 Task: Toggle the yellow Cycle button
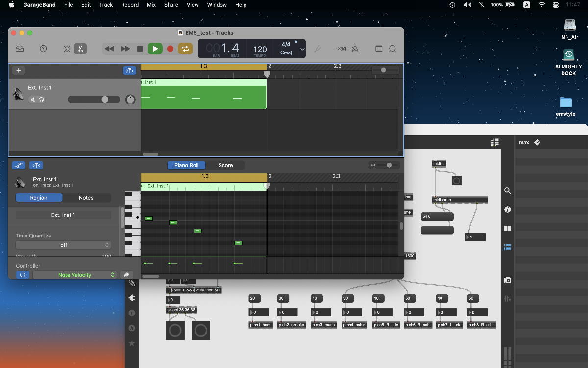[x=185, y=49]
